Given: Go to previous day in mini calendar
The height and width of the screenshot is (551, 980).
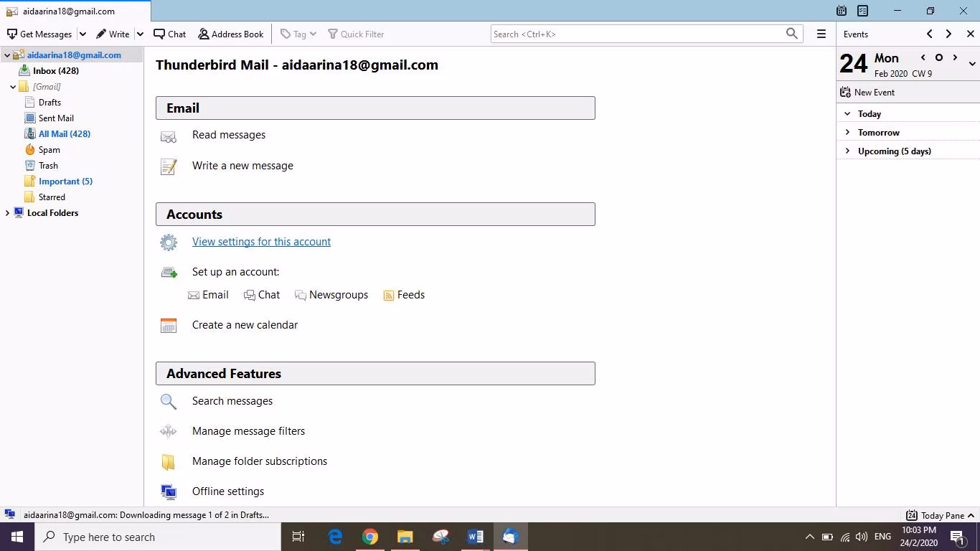Looking at the screenshot, I should [923, 57].
